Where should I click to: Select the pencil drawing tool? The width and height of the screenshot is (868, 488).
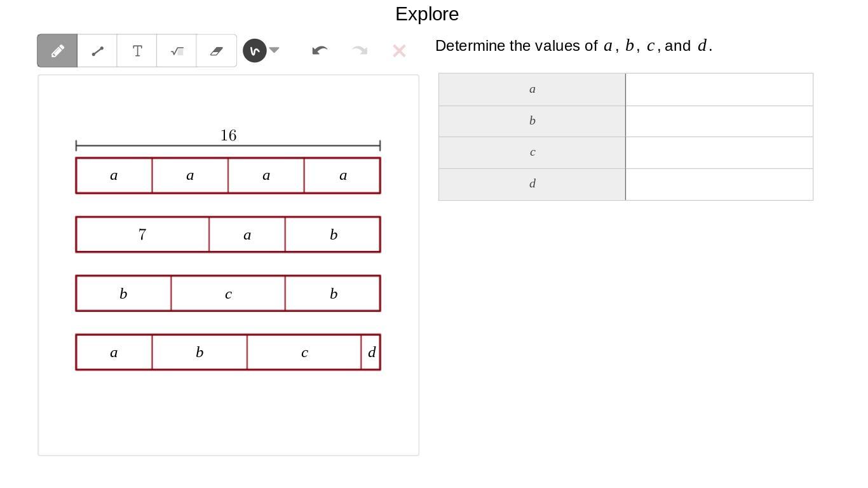point(57,51)
